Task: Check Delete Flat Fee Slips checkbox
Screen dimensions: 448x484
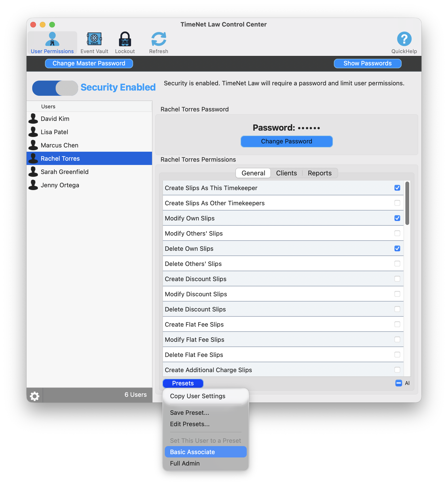Action: point(397,354)
